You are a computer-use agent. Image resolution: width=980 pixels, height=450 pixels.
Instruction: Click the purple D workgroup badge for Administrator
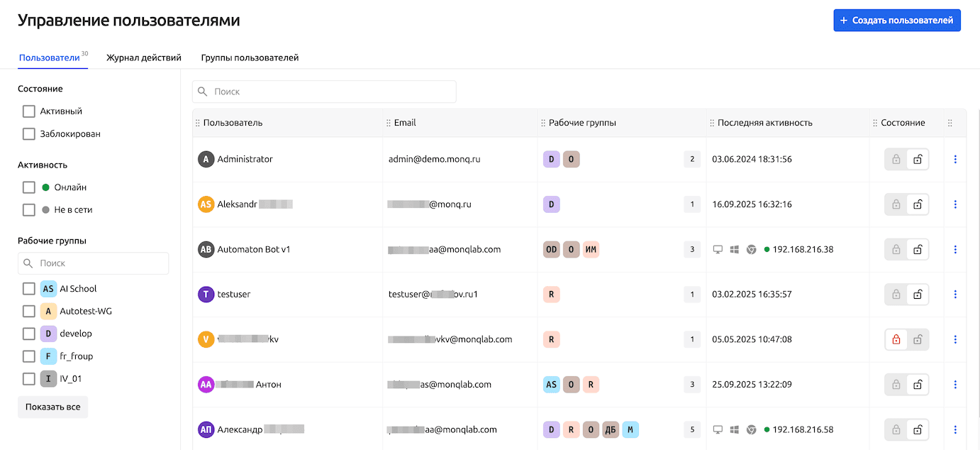[x=551, y=160]
